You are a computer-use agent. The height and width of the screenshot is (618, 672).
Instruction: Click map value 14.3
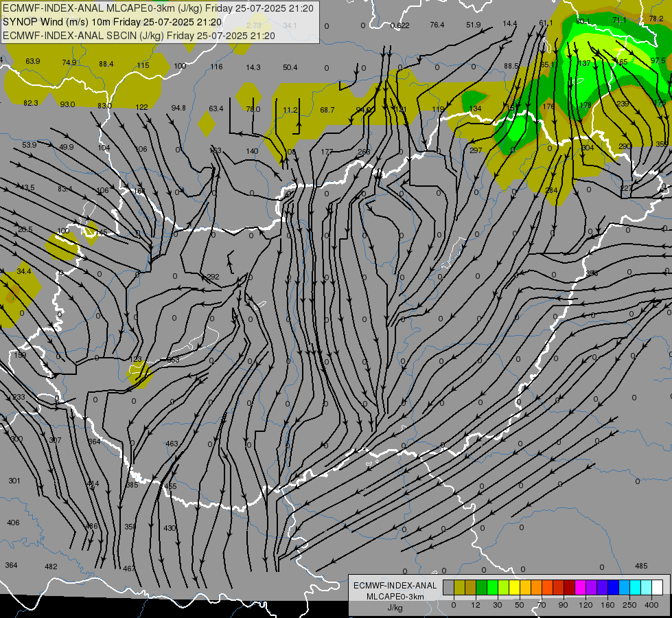[253, 67]
